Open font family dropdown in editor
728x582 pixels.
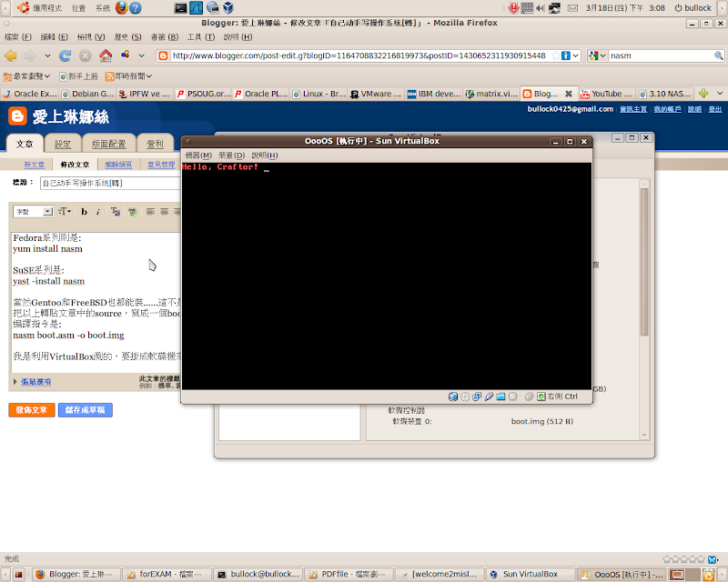[33, 212]
